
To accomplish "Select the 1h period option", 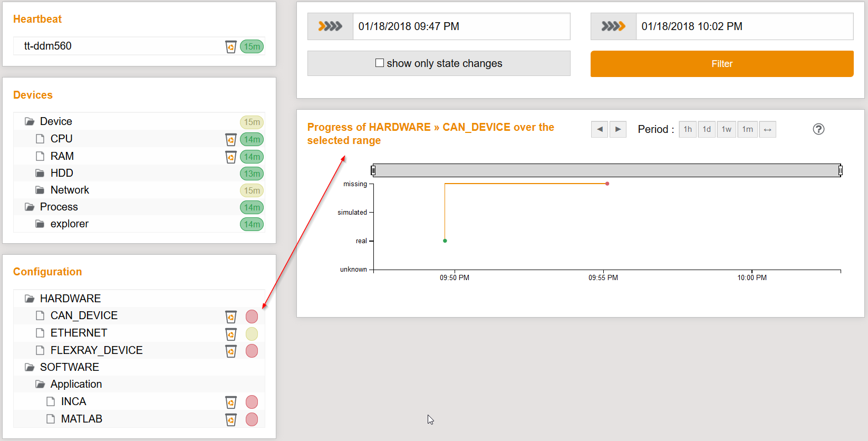I will (x=688, y=129).
